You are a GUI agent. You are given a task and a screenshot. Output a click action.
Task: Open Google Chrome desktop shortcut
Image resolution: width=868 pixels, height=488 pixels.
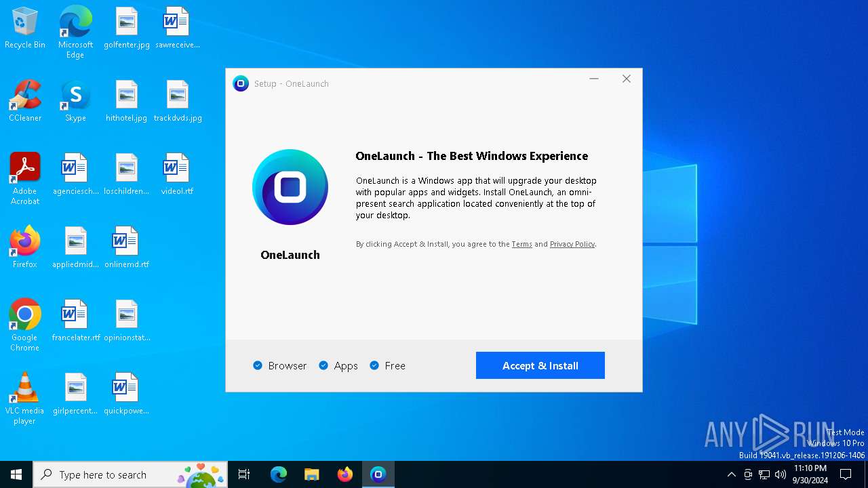(25, 325)
